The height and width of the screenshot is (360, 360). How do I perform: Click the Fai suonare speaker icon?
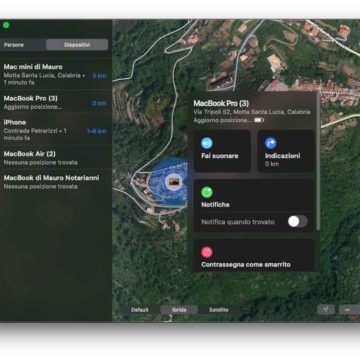tap(207, 143)
